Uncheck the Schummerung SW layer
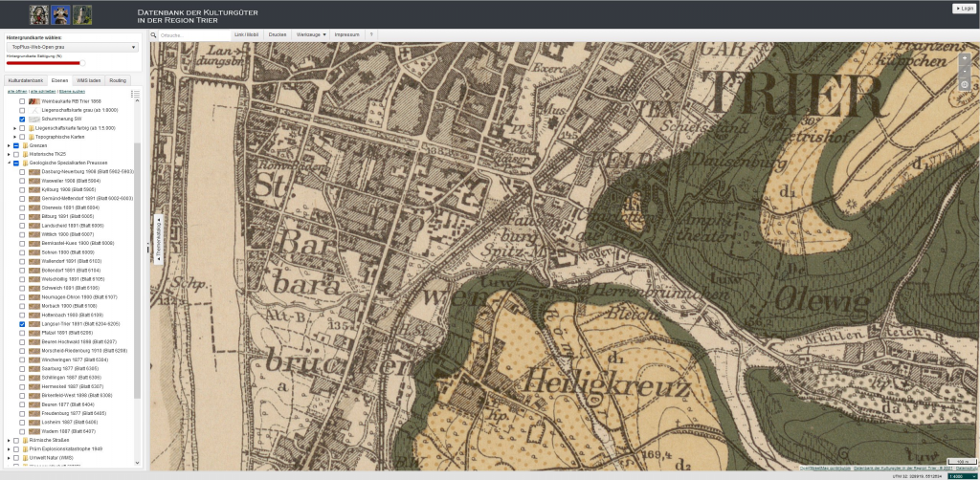The height and width of the screenshot is (480, 980). pos(23,119)
